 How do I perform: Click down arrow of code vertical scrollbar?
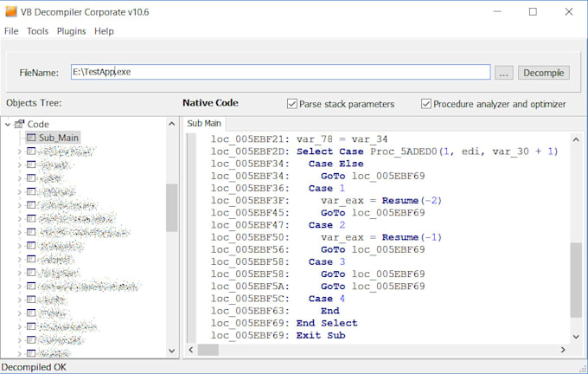click(x=576, y=337)
